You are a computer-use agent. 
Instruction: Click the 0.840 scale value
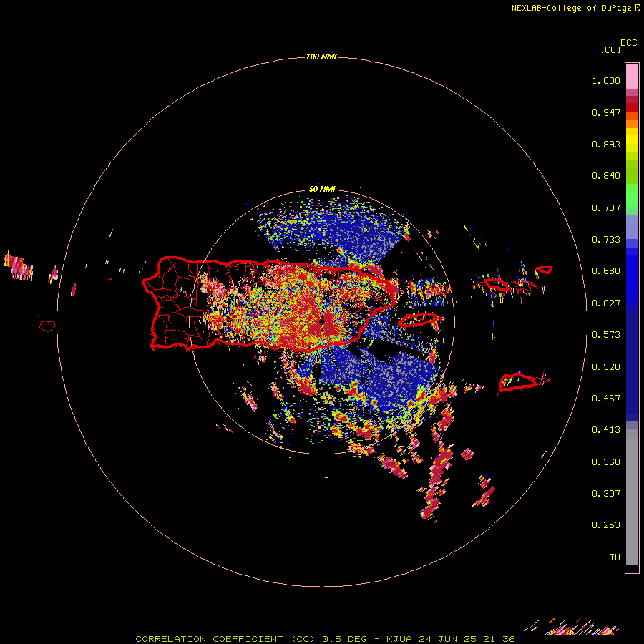point(606,176)
